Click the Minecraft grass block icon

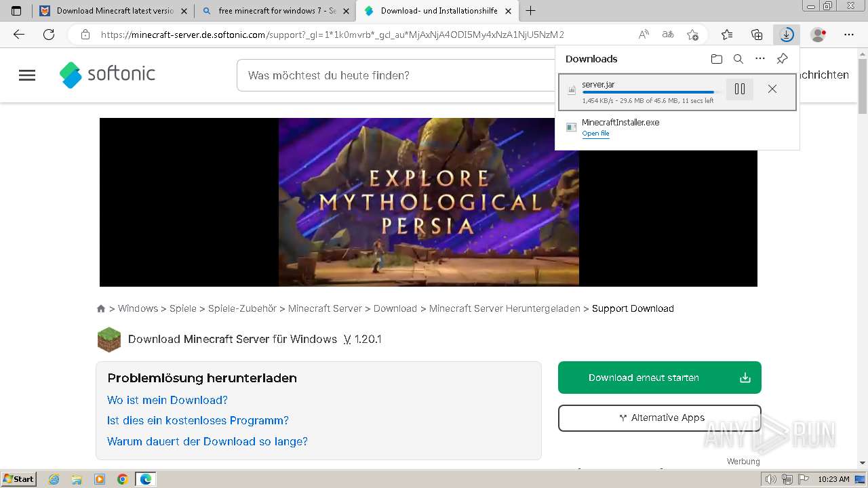click(x=109, y=340)
